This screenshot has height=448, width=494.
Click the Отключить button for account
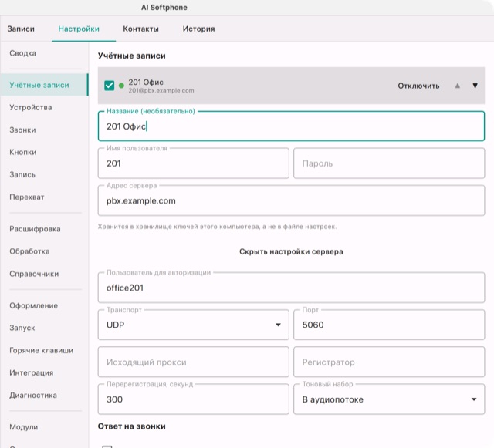(x=418, y=86)
